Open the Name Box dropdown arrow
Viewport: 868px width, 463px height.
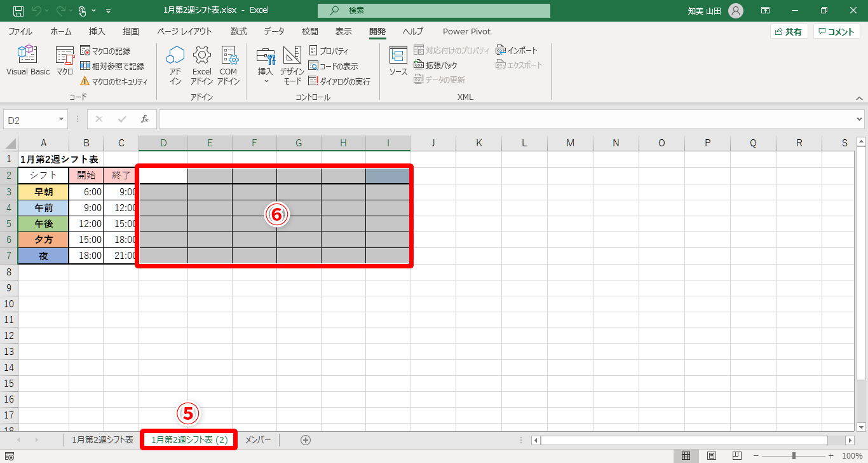click(62, 119)
